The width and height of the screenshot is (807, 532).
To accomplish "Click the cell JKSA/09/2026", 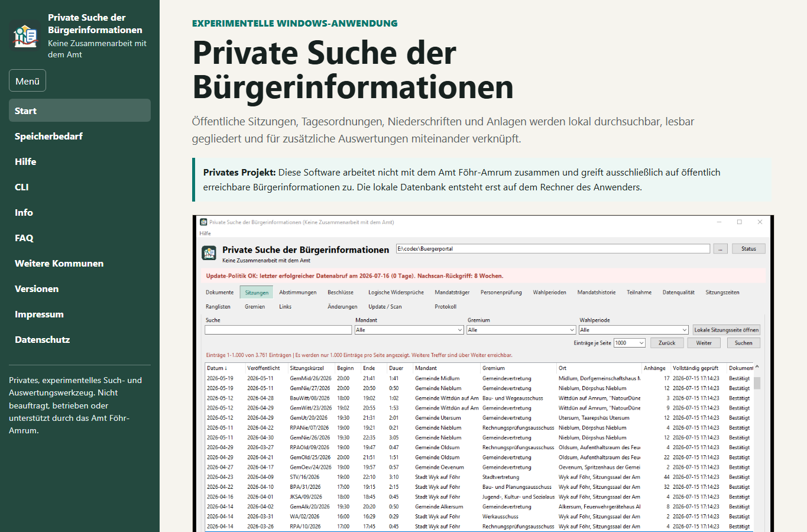I will point(306,497).
